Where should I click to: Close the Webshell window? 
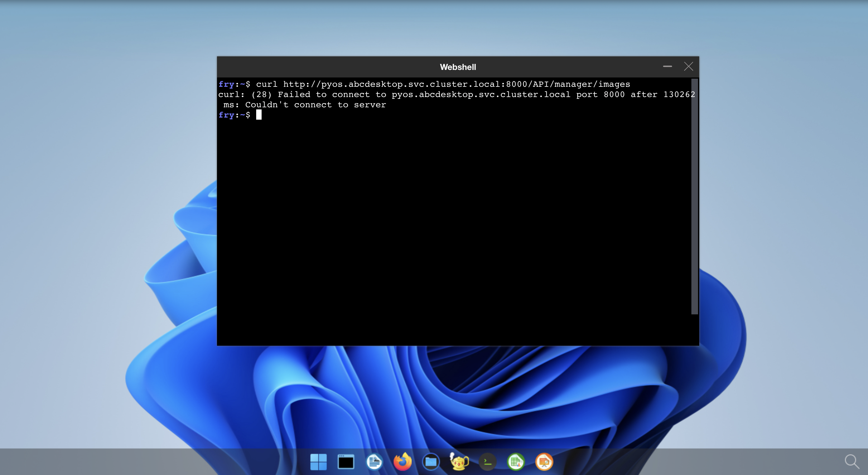pos(688,66)
